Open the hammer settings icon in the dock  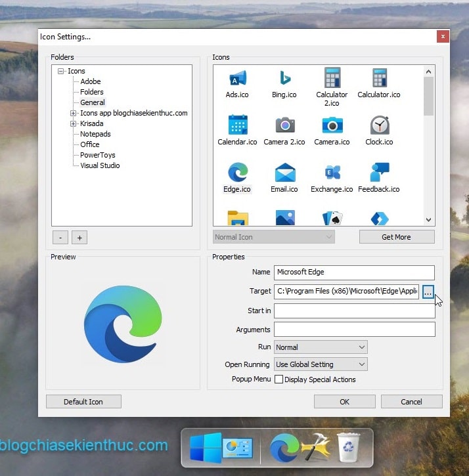(x=316, y=447)
